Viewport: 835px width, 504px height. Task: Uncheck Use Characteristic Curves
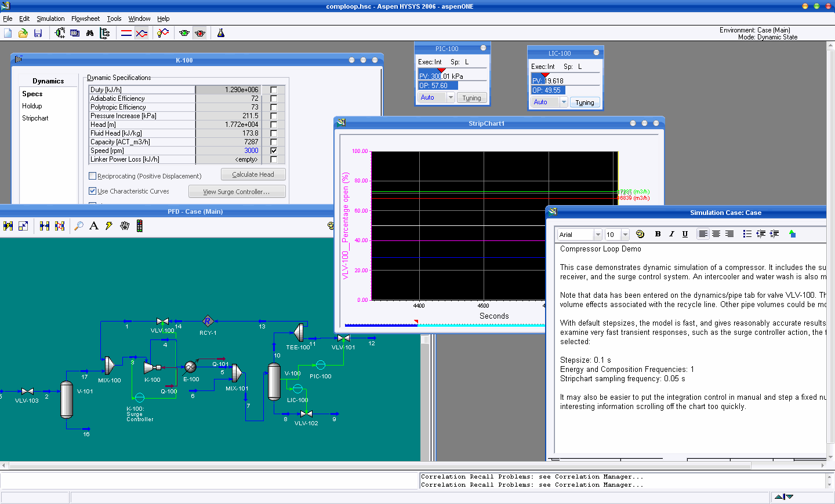pos(92,191)
